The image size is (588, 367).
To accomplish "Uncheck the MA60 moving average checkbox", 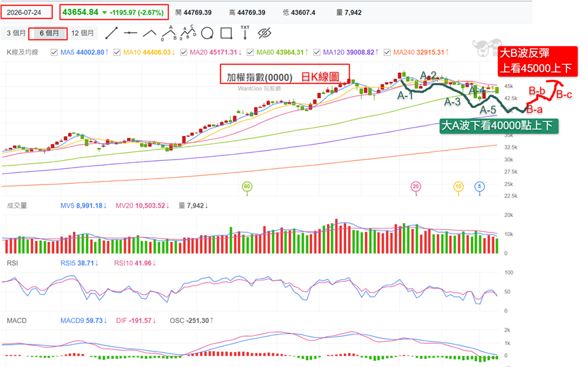I will pyautogui.click(x=250, y=53).
